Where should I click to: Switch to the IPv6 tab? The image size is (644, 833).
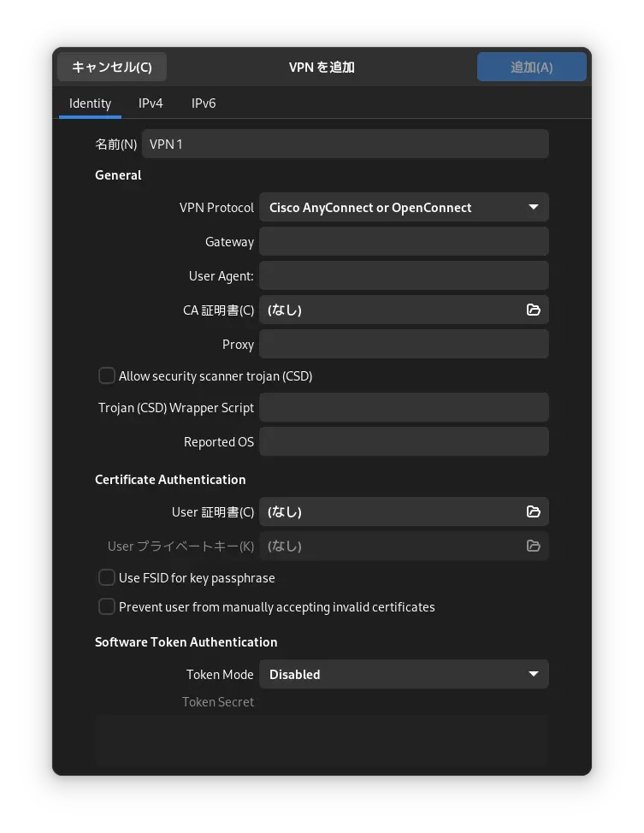point(204,103)
